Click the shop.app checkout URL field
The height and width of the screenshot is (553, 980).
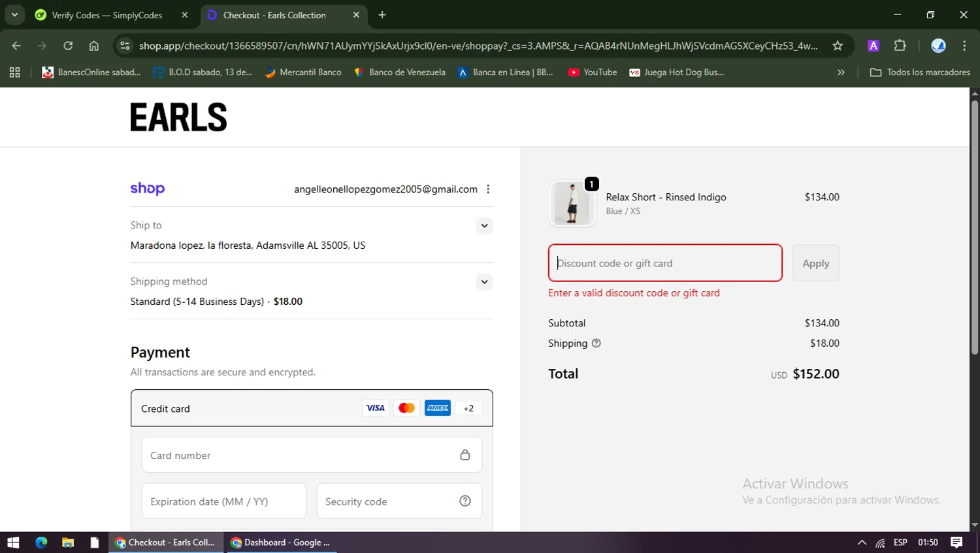[x=478, y=46]
